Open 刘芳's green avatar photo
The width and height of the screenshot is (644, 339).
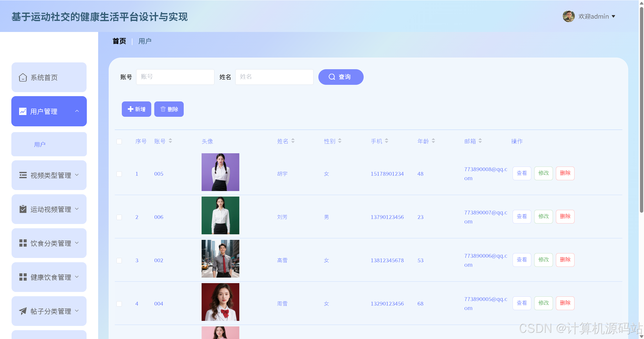[220, 215]
